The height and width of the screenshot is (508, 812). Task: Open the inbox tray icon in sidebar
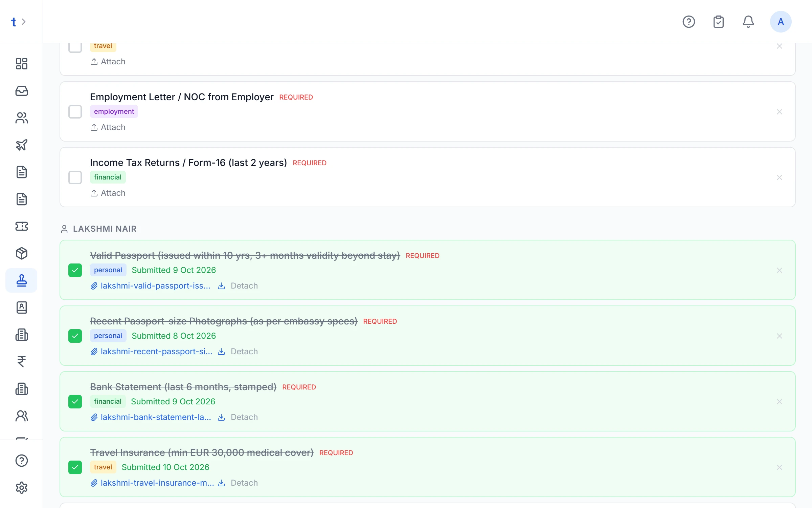tap(22, 91)
